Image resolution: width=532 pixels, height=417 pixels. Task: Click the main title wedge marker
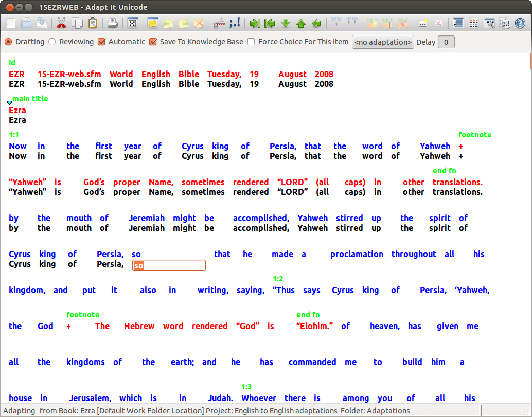[x=10, y=103]
